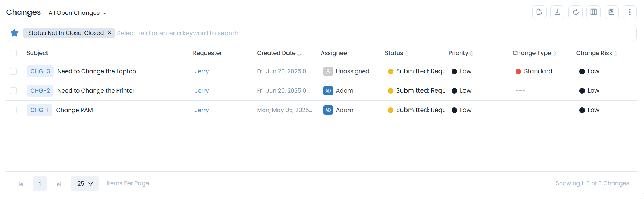Open requester Jerry in CHG-1 row
This screenshot has width=644, height=206.
click(202, 110)
